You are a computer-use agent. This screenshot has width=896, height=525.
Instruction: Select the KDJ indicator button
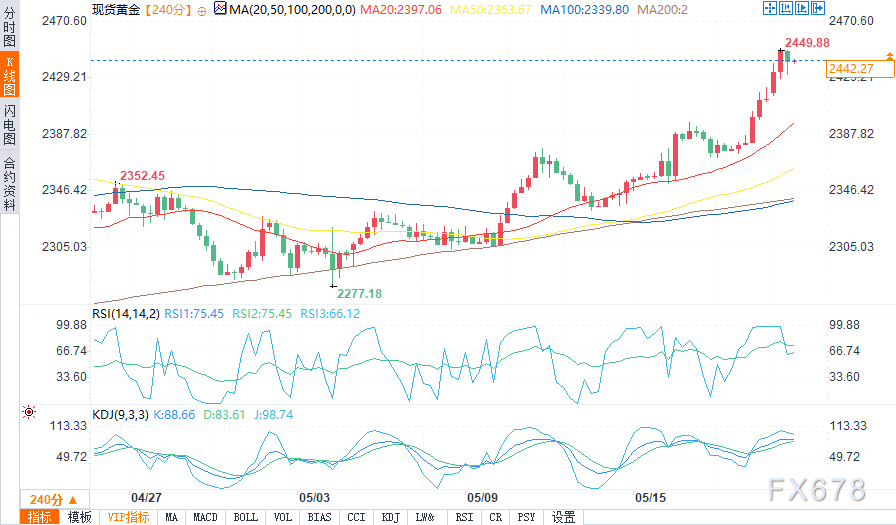pos(390,517)
